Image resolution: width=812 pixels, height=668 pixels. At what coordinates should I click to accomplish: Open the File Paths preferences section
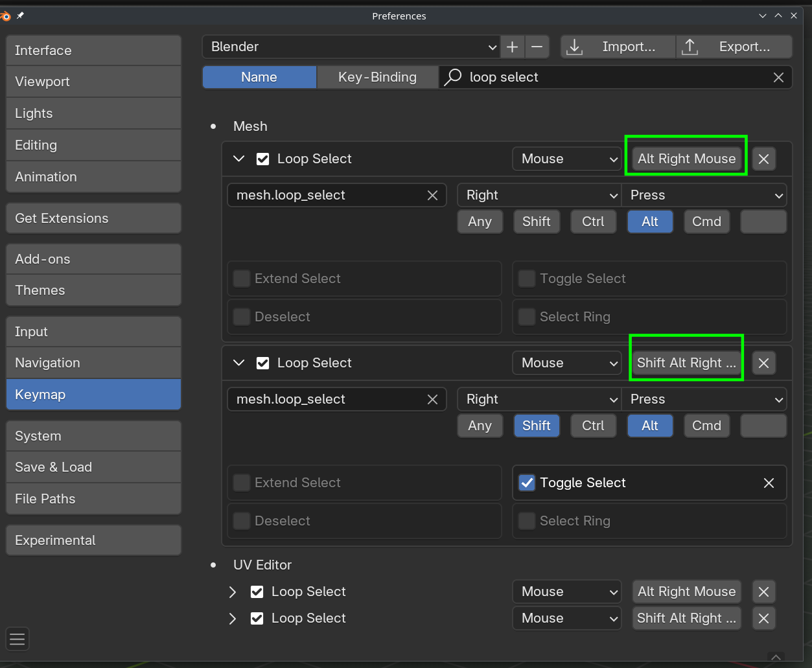point(93,499)
